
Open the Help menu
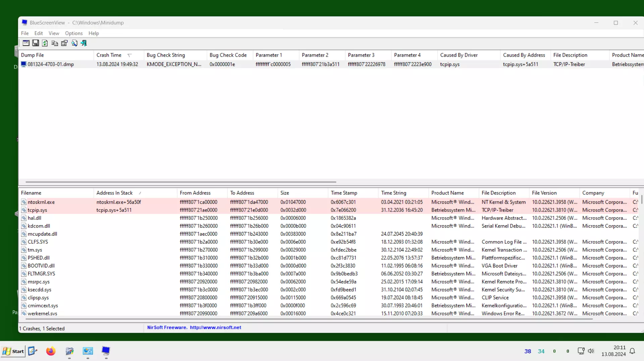point(94,33)
